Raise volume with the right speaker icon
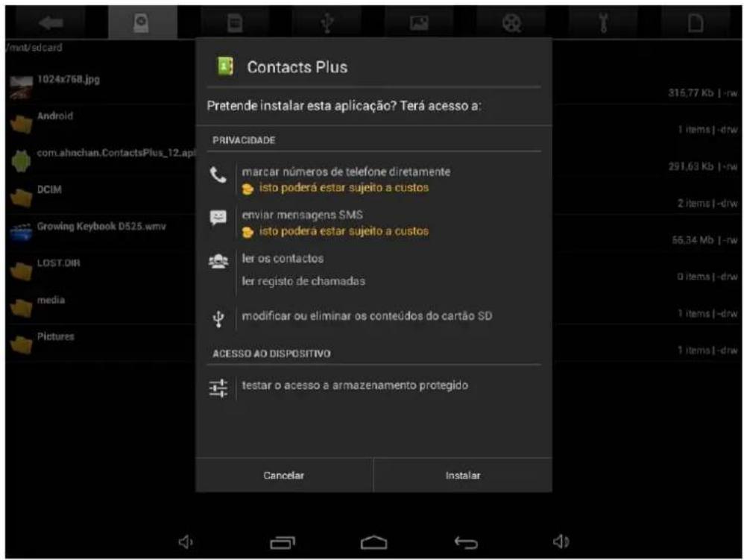 561,541
